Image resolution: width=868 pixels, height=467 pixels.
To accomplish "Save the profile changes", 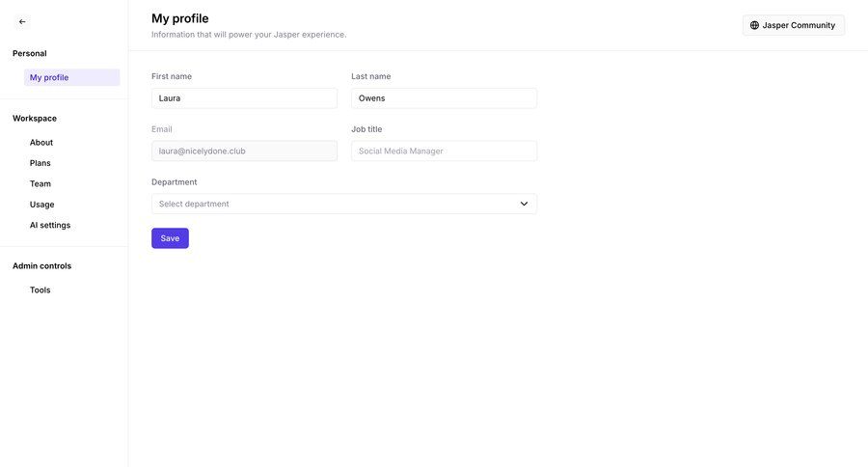I will [x=170, y=238].
